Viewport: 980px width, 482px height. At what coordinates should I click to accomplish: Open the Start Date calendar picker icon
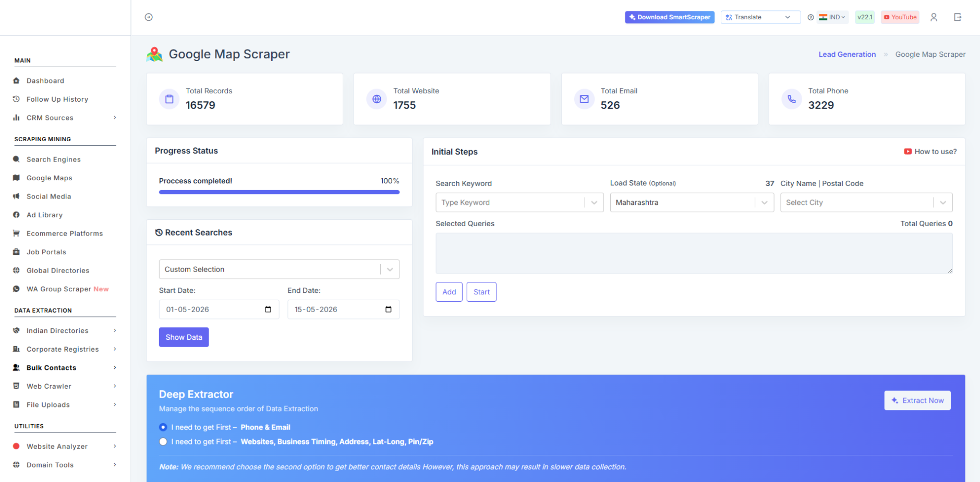(268, 310)
